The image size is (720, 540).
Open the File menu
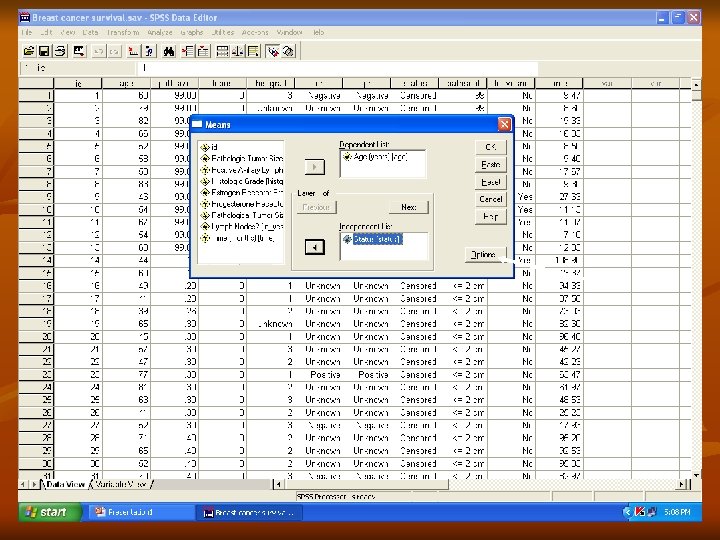coord(27,33)
